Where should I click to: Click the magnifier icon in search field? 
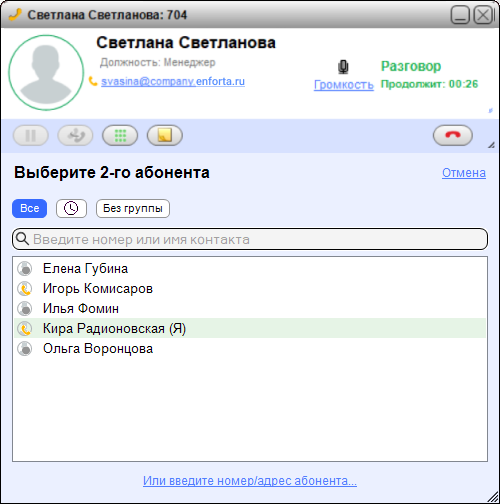point(22,239)
